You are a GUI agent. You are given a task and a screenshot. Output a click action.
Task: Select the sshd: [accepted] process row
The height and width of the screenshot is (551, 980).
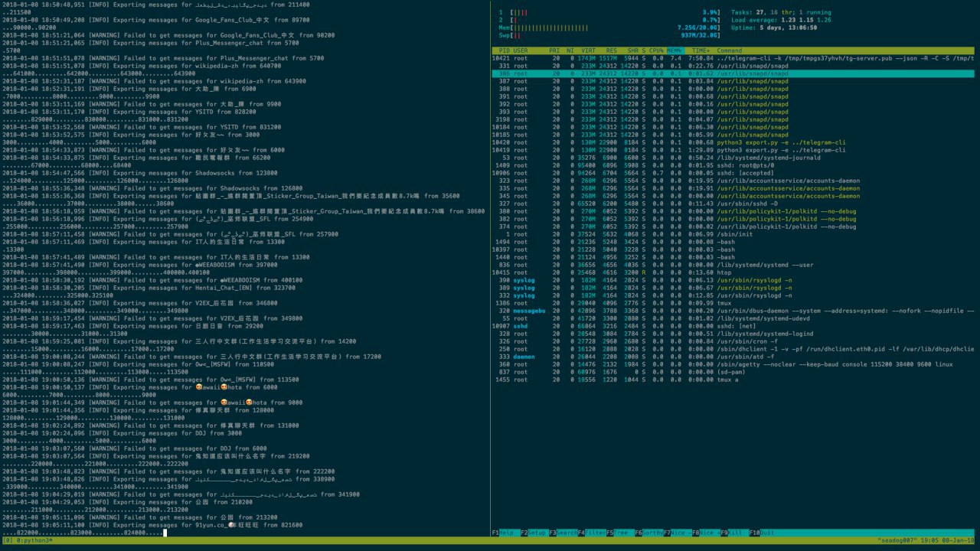[733, 173]
